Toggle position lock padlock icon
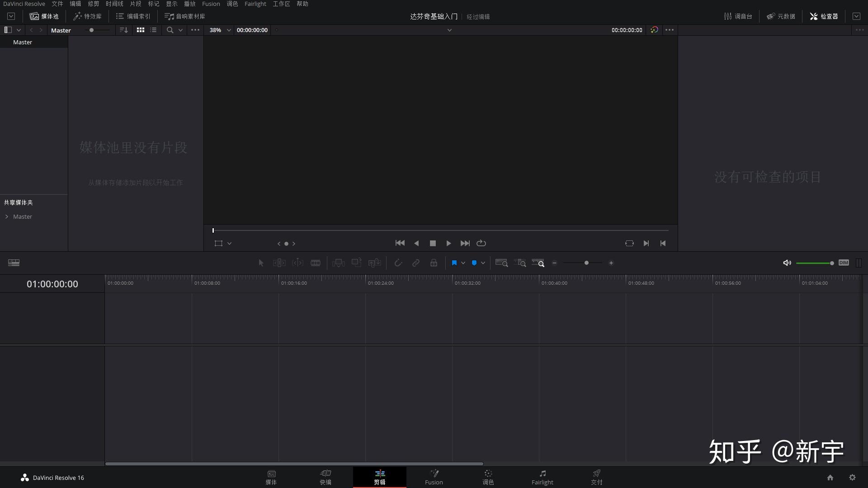The width and height of the screenshot is (868, 488). (x=434, y=263)
